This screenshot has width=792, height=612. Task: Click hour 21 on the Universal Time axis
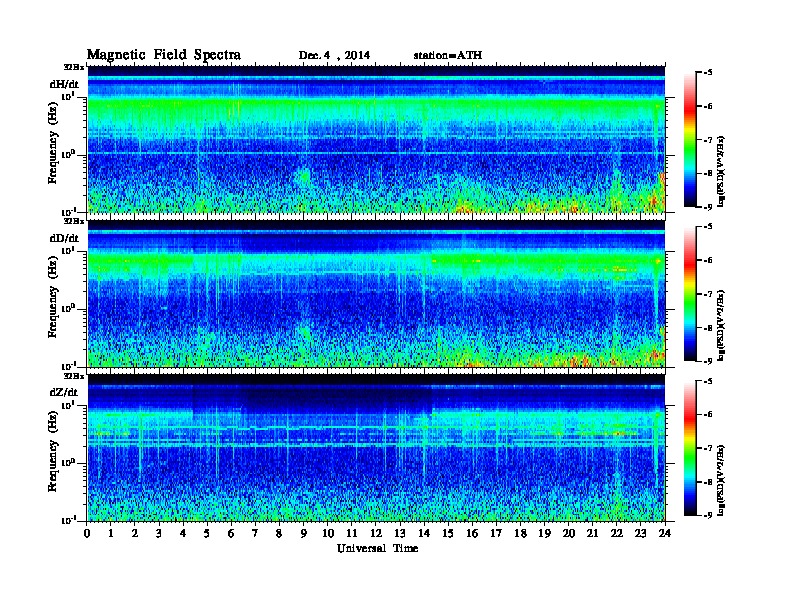592,533
